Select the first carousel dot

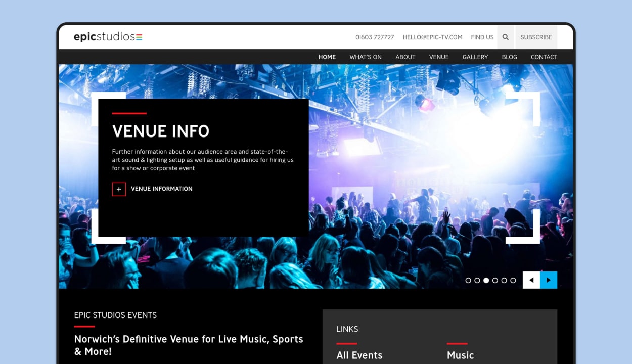click(468, 280)
